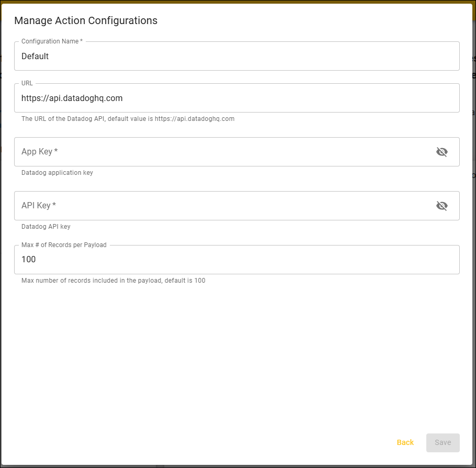The height and width of the screenshot is (468, 476).
Task: Click the Back button
Action: [x=405, y=442]
